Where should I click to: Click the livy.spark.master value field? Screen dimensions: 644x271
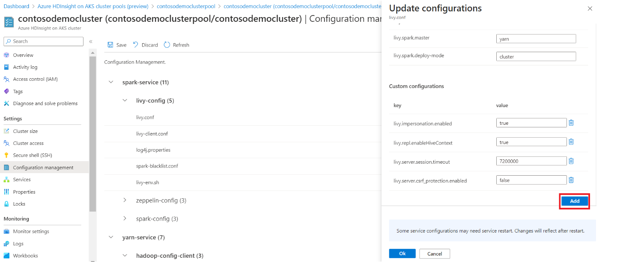(536, 39)
